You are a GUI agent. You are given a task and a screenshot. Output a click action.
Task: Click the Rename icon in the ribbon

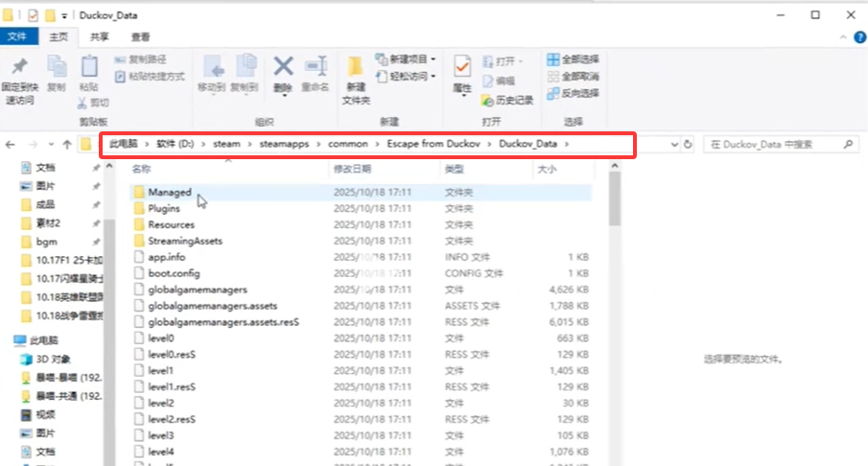[x=316, y=69]
